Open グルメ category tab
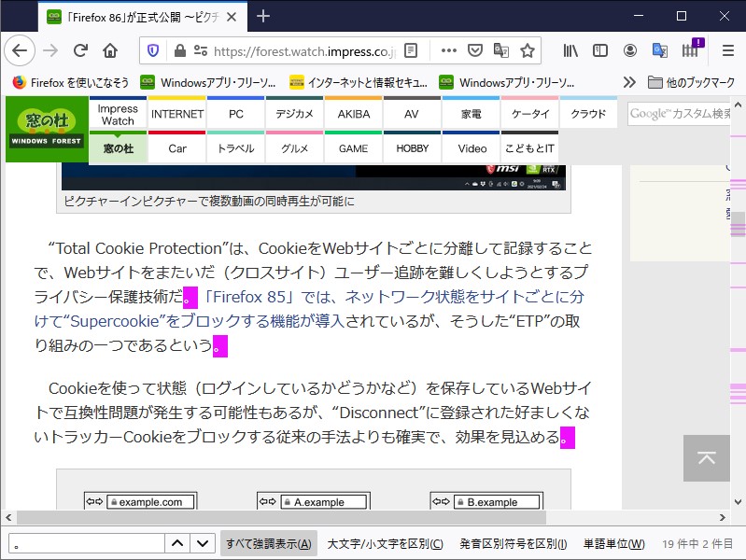 coord(294,148)
